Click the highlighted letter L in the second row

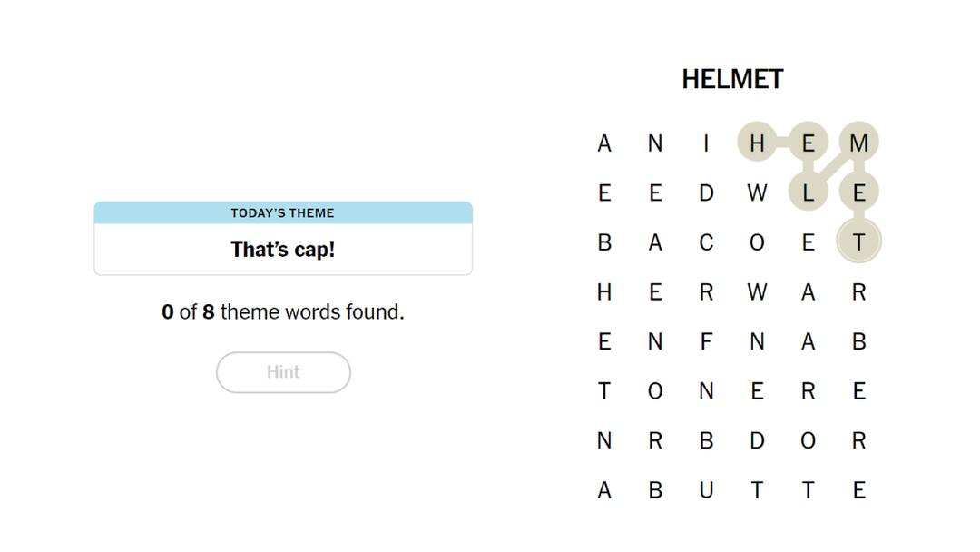pos(808,192)
